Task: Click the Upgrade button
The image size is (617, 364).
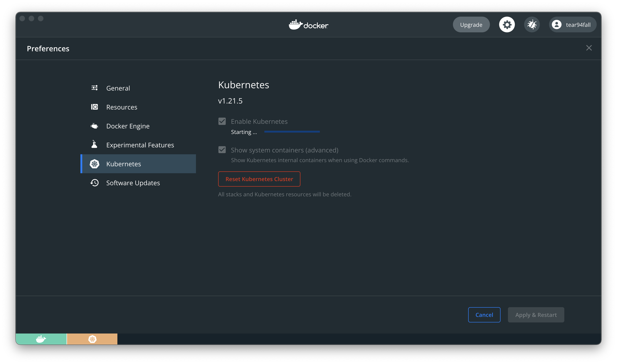Action: pos(471,24)
